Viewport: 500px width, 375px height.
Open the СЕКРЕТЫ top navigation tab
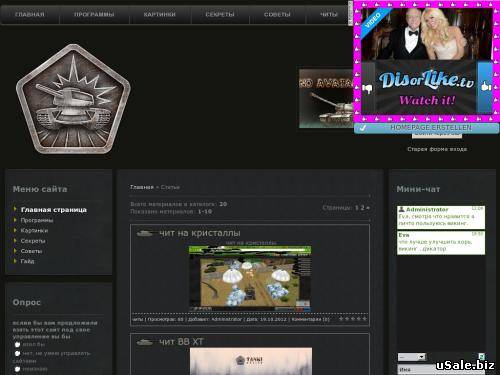[x=220, y=15]
